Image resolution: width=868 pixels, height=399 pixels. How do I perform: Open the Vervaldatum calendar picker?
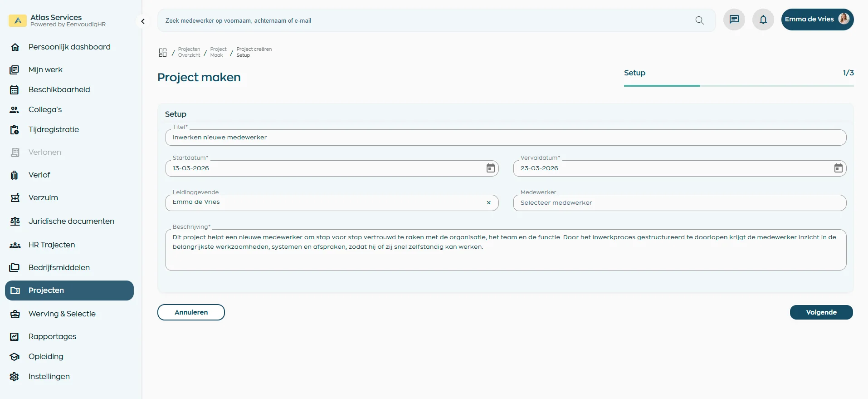pyautogui.click(x=838, y=168)
